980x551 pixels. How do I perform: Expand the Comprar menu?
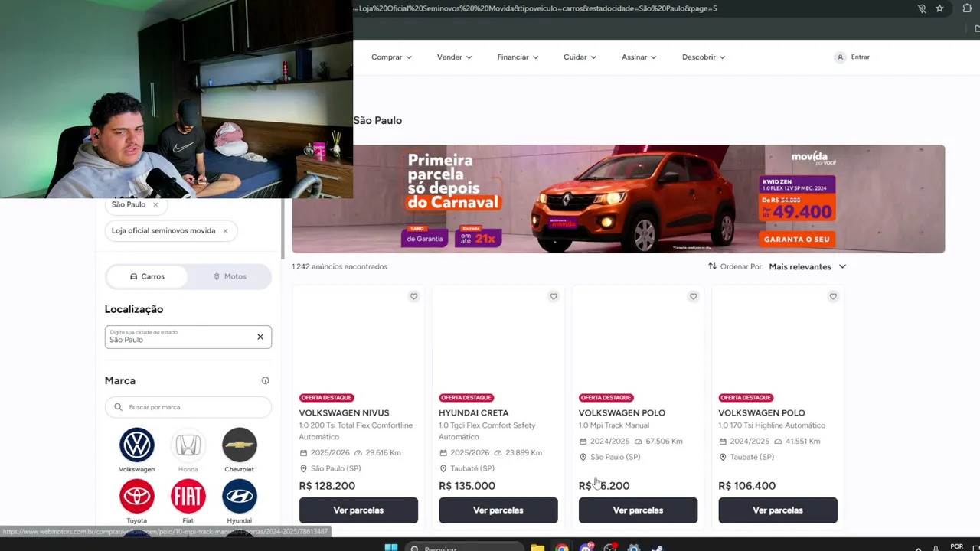point(391,57)
